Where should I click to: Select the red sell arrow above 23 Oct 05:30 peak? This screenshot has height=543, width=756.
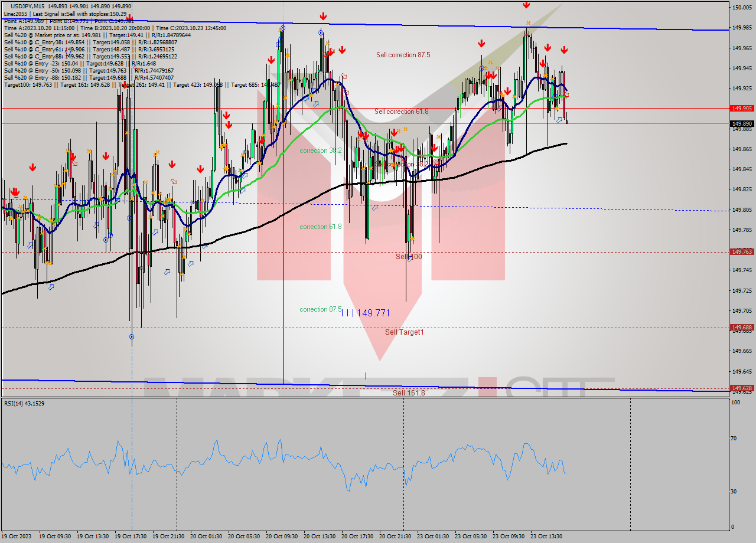coord(483,43)
